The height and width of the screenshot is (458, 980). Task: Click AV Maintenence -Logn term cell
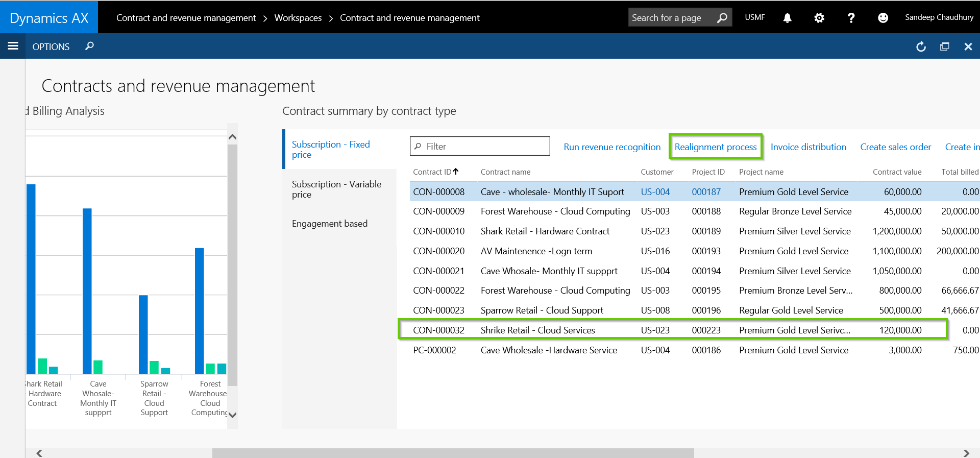pos(536,251)
